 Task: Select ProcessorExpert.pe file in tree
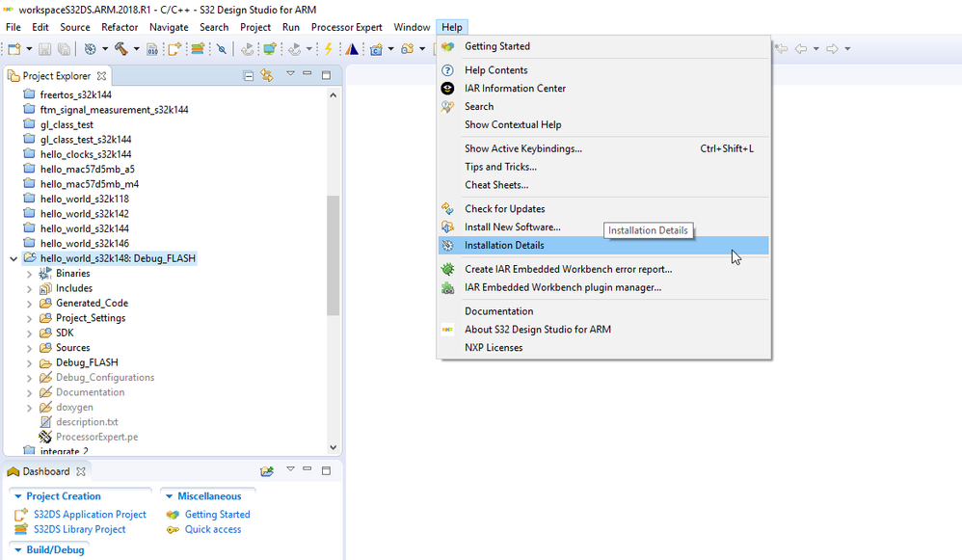coord(96,438)
